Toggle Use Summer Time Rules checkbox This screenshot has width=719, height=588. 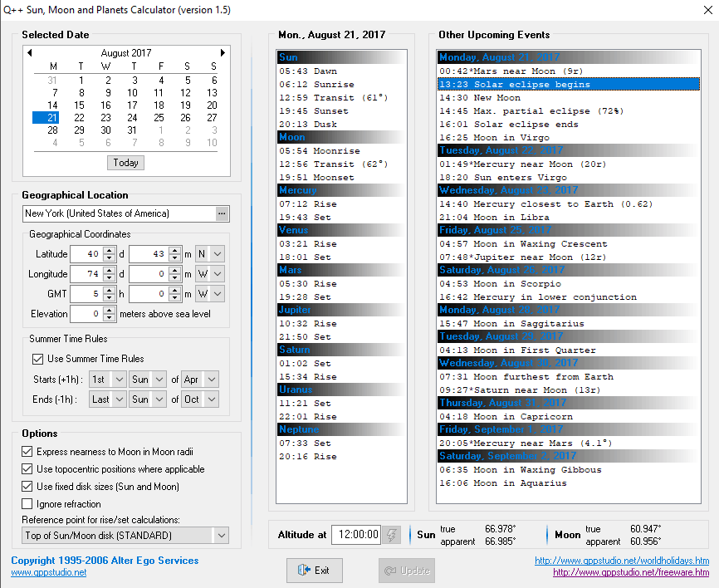[x=37, y=359]
